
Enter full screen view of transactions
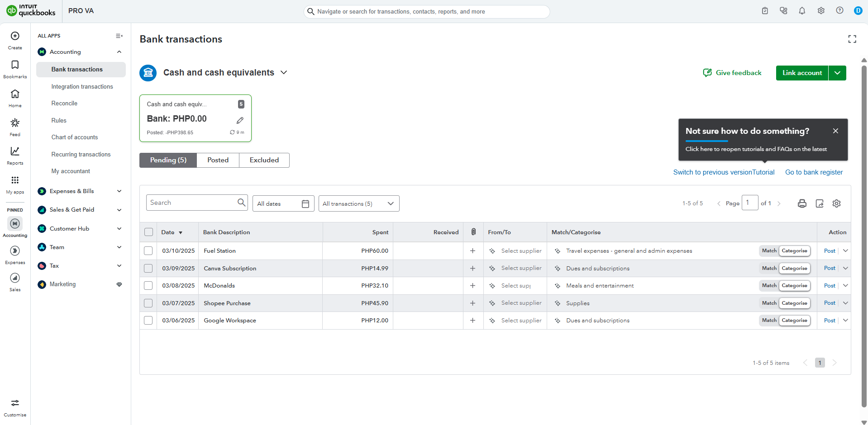(852, 39)
